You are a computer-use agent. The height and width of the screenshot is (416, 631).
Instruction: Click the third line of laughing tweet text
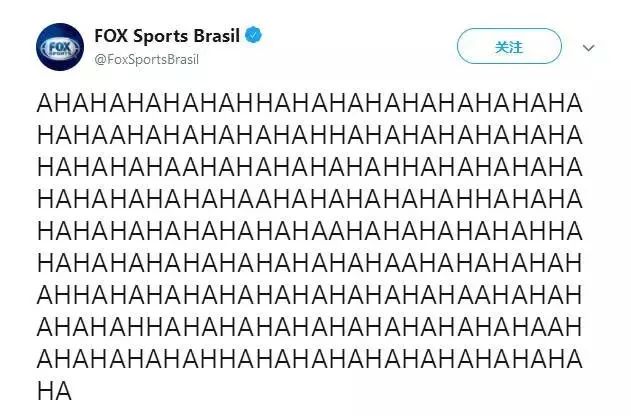[x=309, y=167]
